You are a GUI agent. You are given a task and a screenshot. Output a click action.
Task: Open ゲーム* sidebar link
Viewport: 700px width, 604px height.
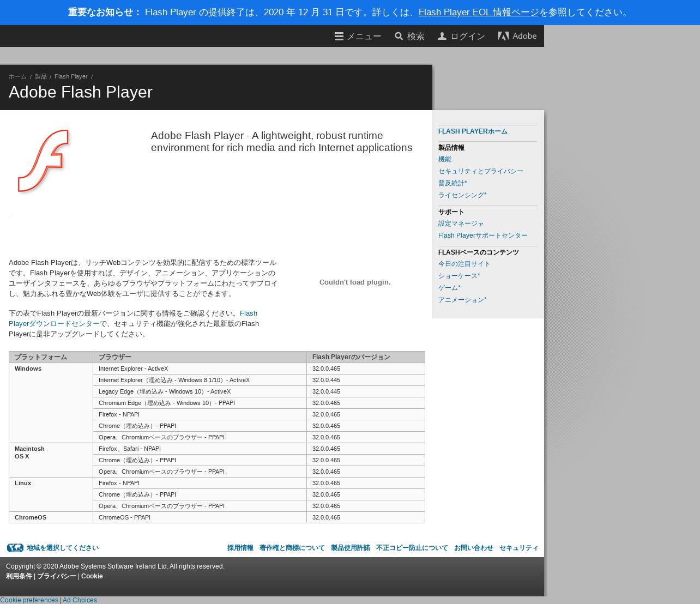[449, 288]
